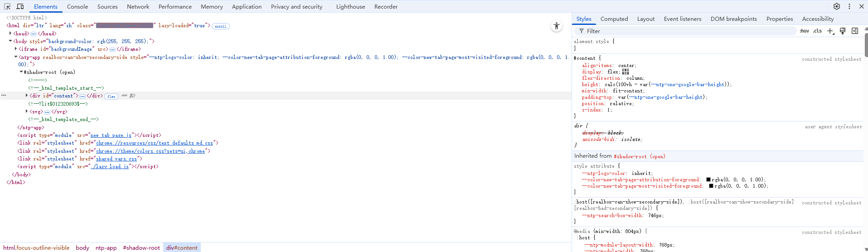Click the New Style Rule plus icon
Screen dimensions: 868x252
click(x=830, y=31)
